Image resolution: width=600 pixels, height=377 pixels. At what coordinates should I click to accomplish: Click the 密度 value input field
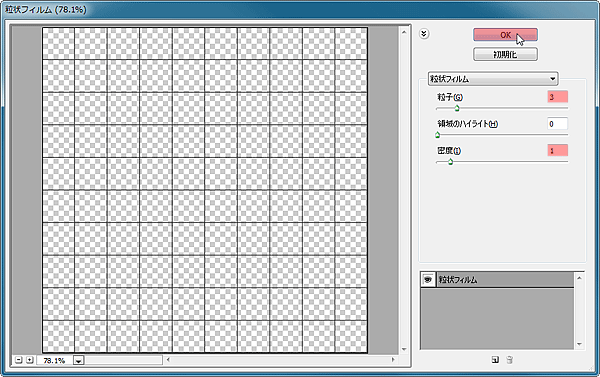tap(558, 150)
